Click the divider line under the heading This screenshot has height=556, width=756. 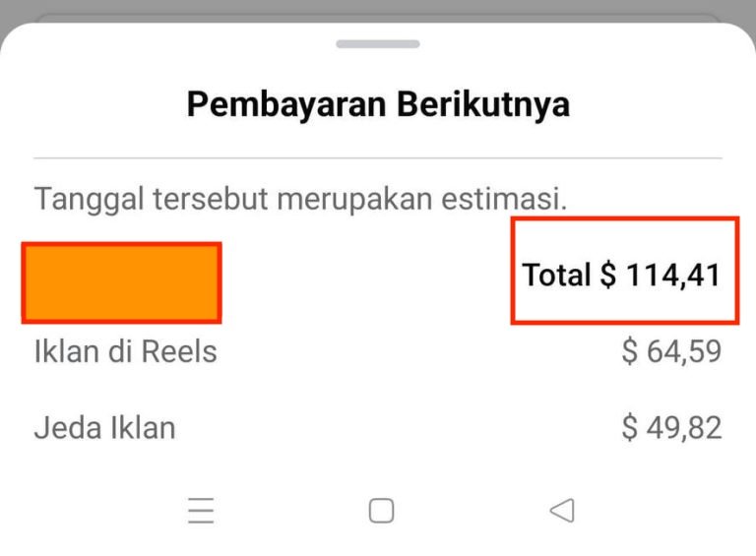pos(378,158)
